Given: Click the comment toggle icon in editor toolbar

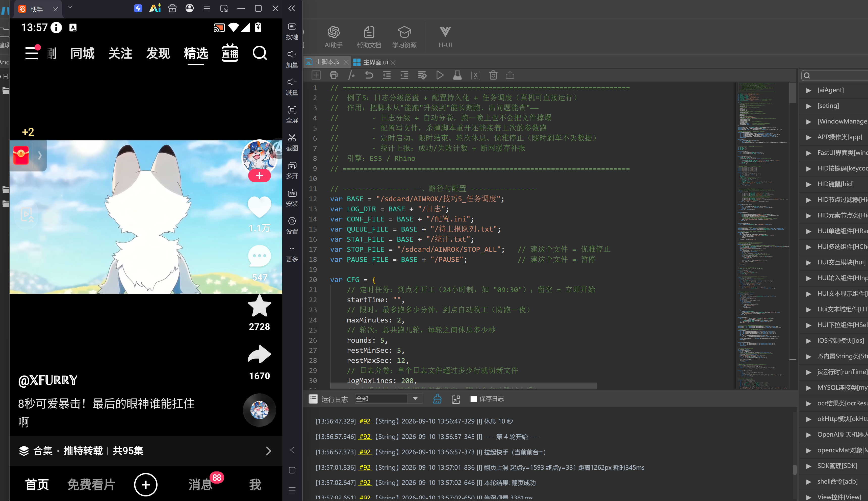Looking at the screenshot, I should click(x=351, y=75).
